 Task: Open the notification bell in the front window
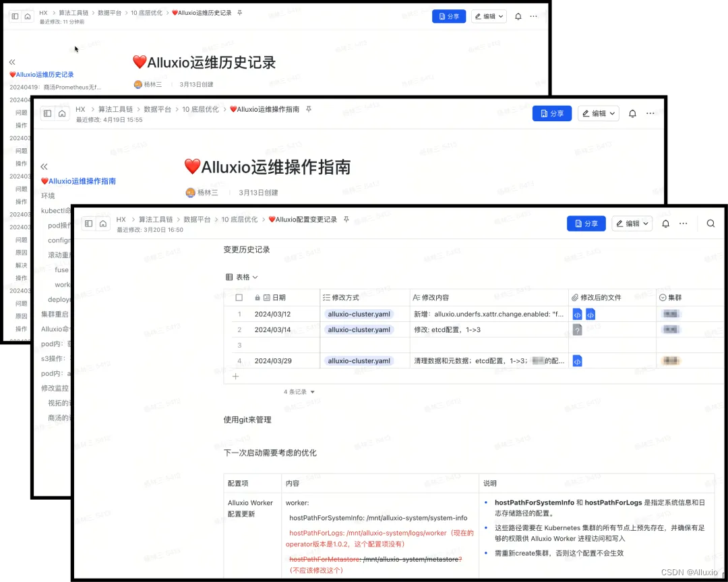click(x=665, y=224)
